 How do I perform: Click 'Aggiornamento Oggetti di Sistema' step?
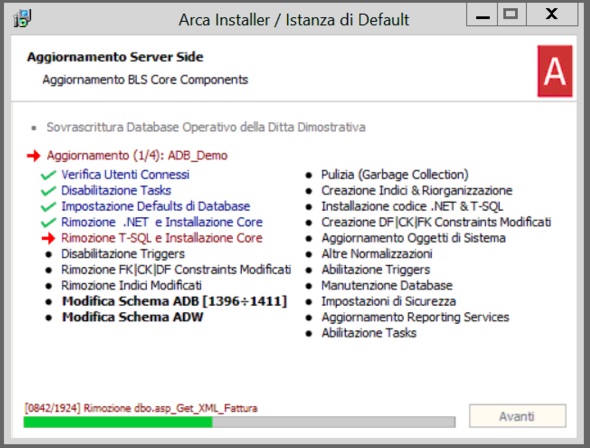(413, 238)
